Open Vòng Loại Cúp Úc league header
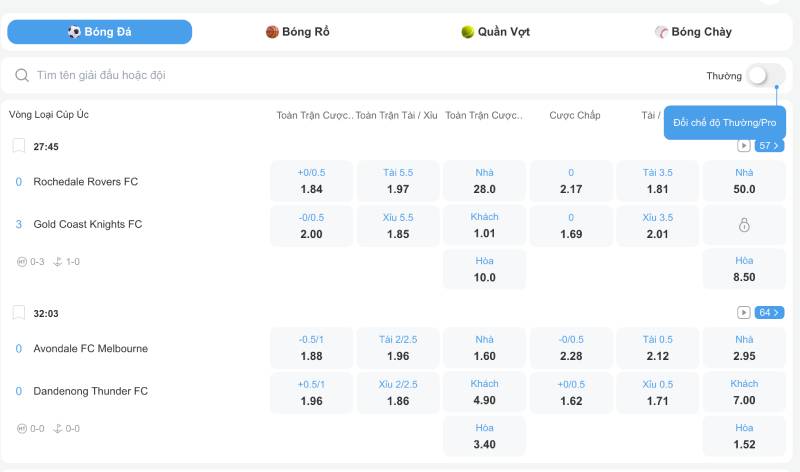The height and width of the screenshot is (472, 800). (x=49, y=115)
